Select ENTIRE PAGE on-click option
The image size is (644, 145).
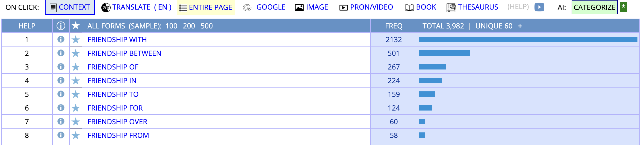click(206, 7)
